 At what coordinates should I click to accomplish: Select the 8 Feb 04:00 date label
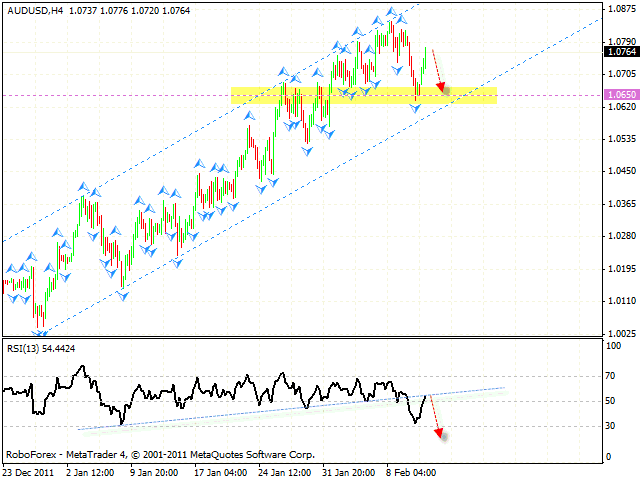tap(413, 471)
